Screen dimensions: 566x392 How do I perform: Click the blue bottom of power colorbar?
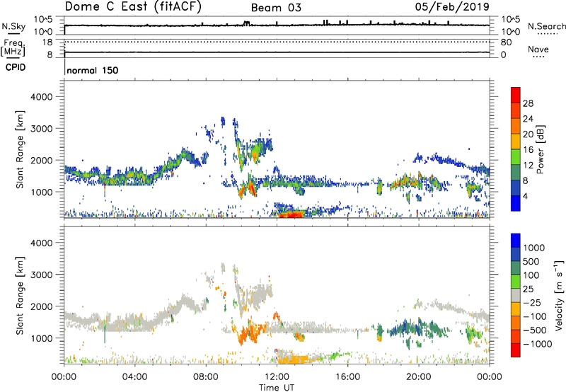(x=516, y=203)
